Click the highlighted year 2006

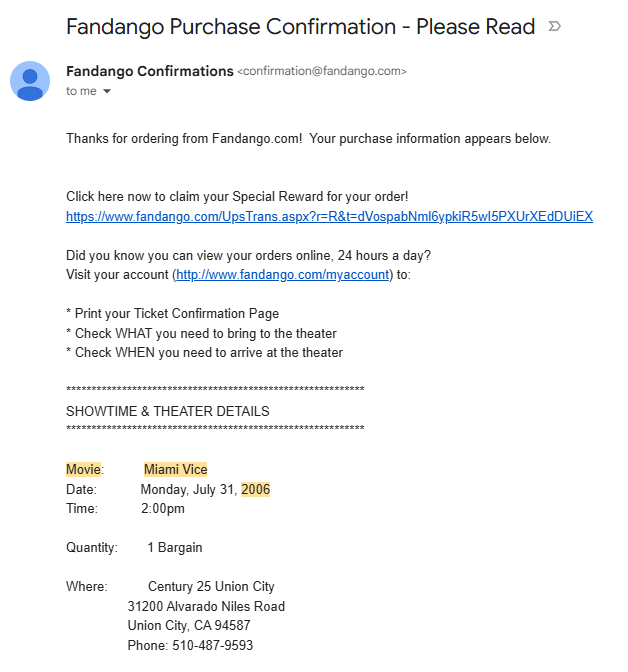[255, 489]
